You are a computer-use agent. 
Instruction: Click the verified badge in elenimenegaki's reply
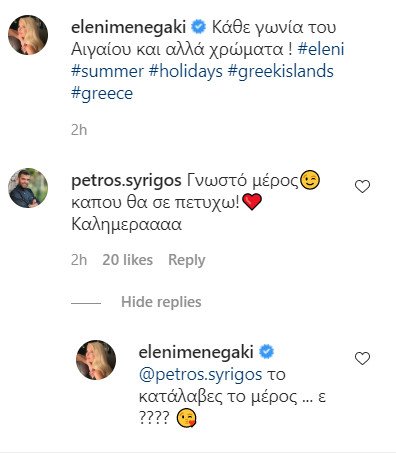[x=266, y=352]
